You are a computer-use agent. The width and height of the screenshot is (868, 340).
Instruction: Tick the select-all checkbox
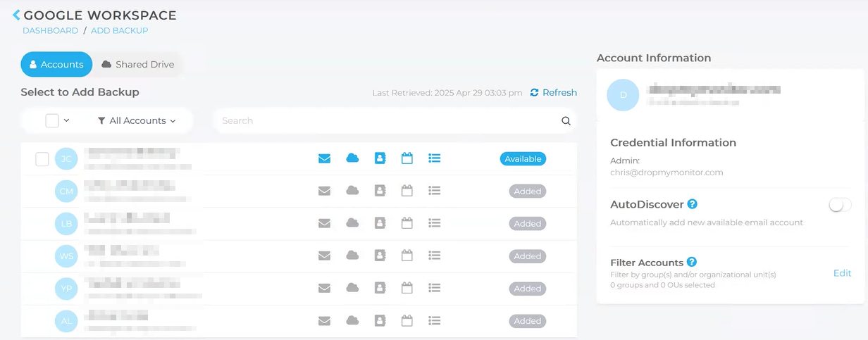point(52,121)
